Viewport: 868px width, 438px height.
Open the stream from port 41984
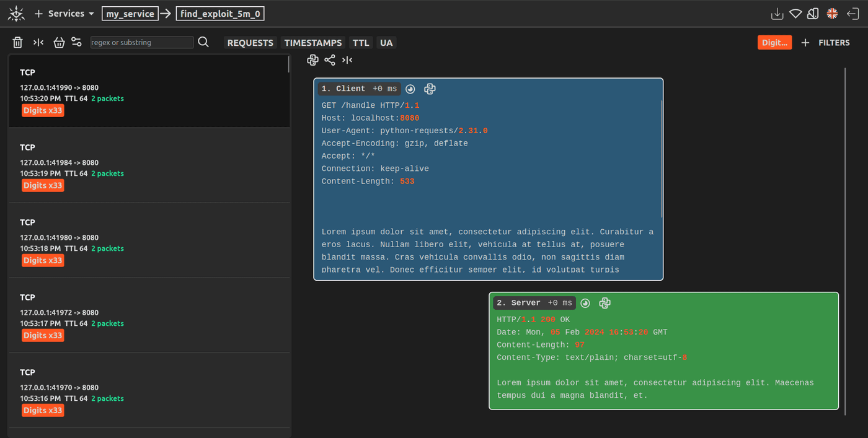point(149,166)
